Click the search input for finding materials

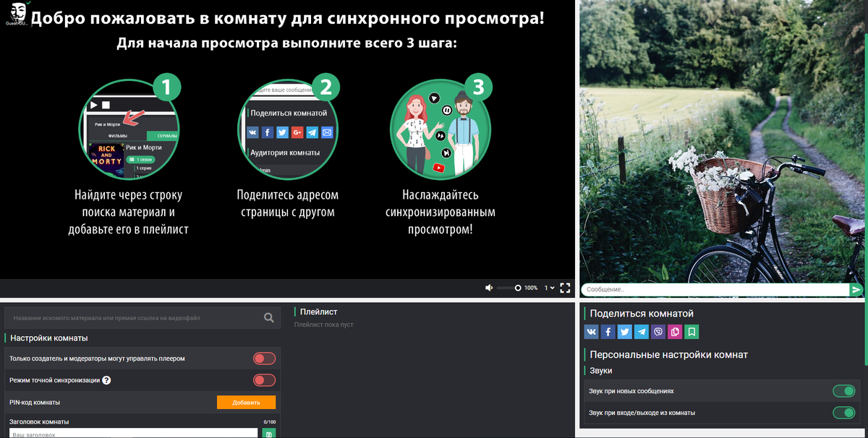click(130, 317)
